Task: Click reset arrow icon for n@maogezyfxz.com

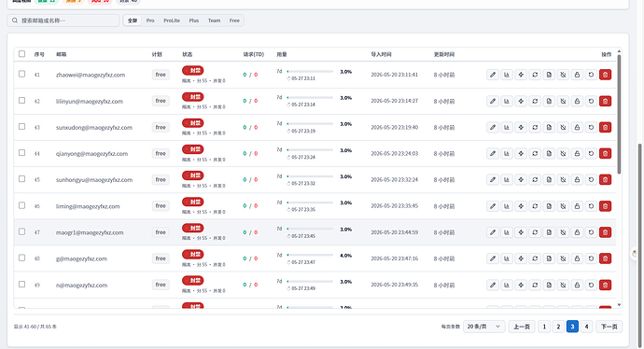Action: 591,285
